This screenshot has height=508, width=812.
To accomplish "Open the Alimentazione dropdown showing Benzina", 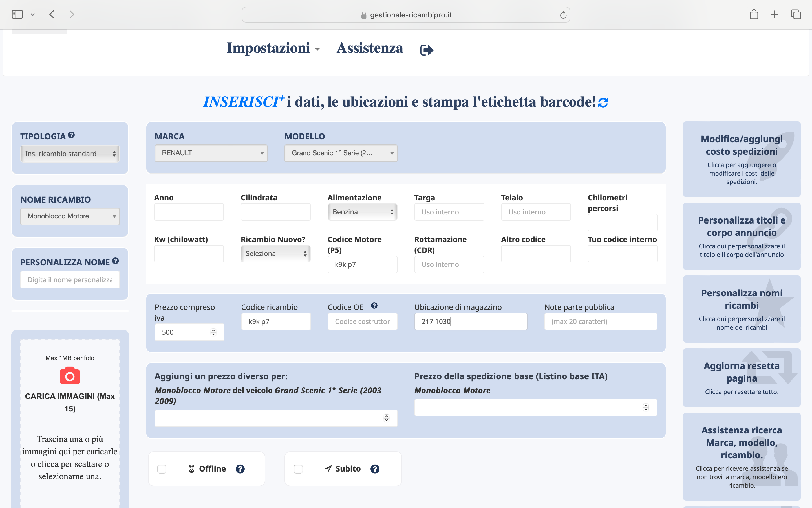I will click(x=362, y=212).
